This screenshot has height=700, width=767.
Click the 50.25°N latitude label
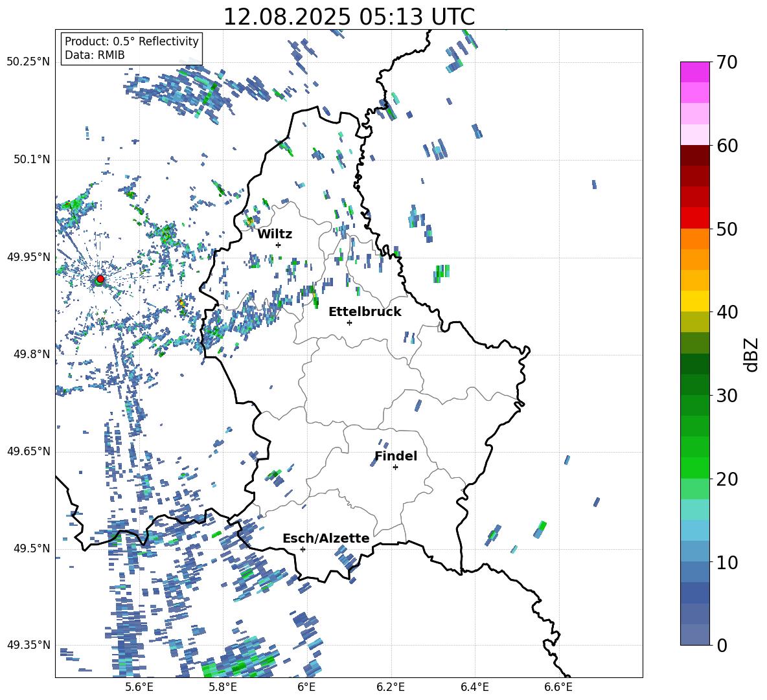pyautogui.click(x=29, y=62)
